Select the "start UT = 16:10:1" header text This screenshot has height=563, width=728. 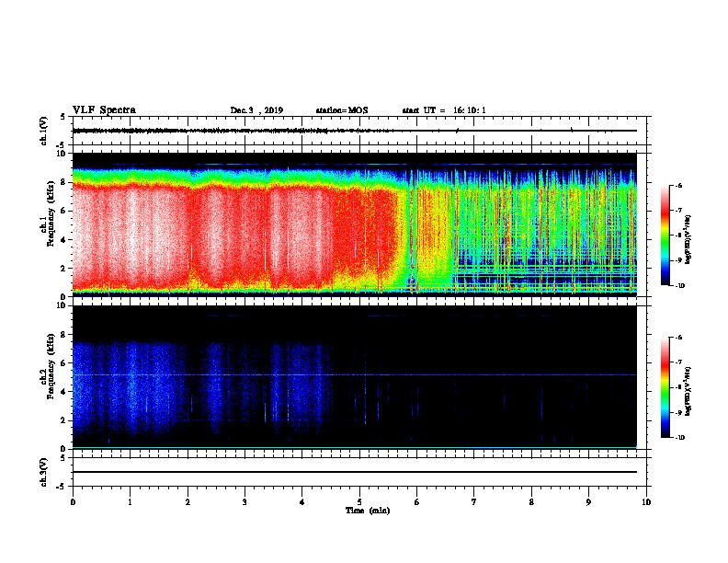[444, 110]
